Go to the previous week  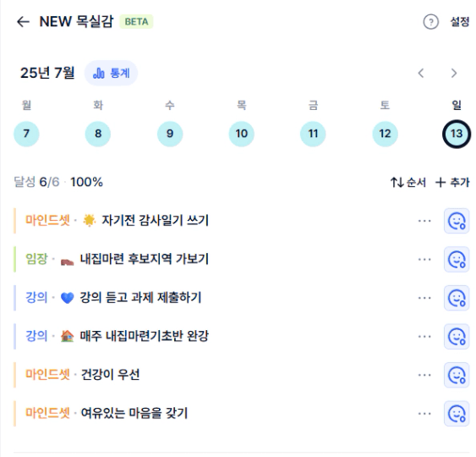pos(421,74)
